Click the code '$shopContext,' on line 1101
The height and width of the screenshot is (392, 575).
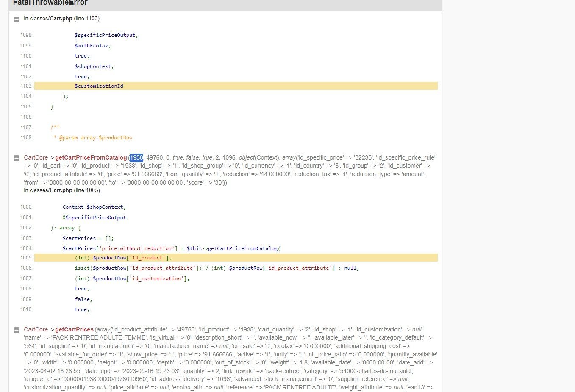pos(94,66)
